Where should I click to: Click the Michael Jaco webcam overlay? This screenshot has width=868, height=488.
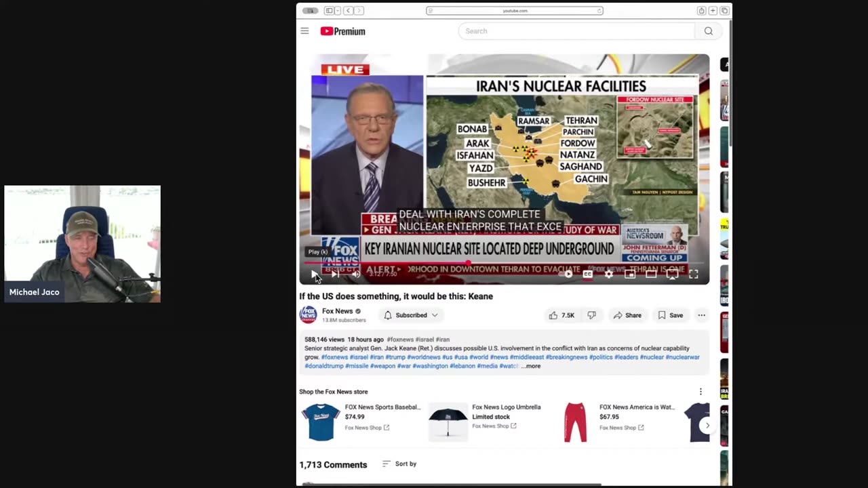(83, 244)
